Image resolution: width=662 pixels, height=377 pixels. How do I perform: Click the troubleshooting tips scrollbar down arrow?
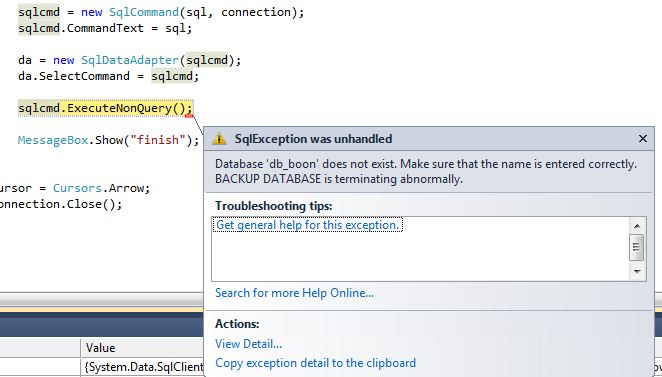coord(637,271)
